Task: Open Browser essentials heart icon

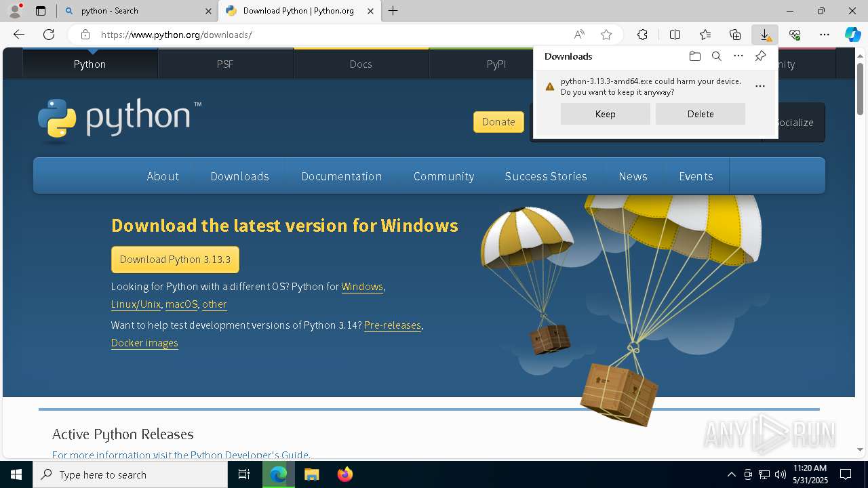Action: point(795,35)
